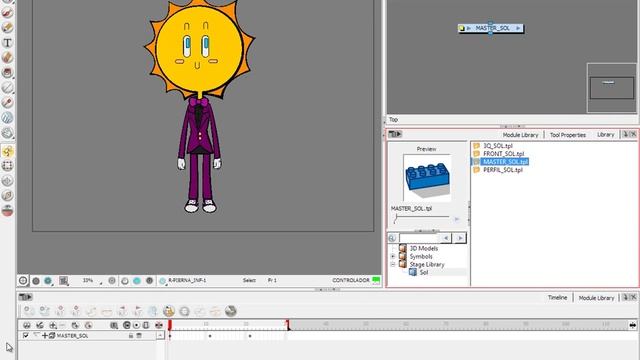This screenshot has height=360, width=640.
Task: Select the Rotate tool in left toolbar
Action: click(x=7, y=180)
